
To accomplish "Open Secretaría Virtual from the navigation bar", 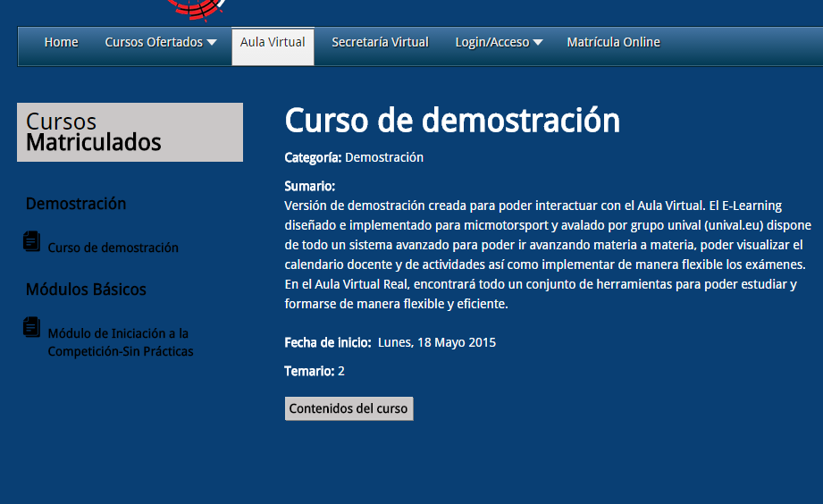I will pyautogui.click(x=380, y=43).
